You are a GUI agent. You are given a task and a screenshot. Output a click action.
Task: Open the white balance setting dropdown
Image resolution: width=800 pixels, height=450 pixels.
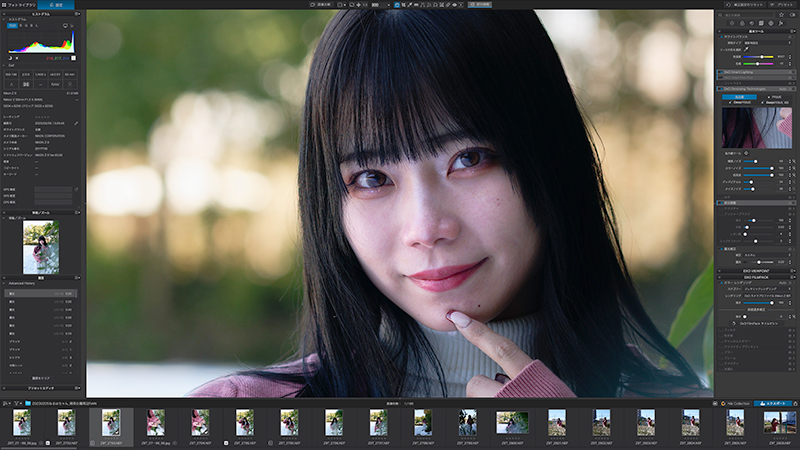(x=767, y=43)
